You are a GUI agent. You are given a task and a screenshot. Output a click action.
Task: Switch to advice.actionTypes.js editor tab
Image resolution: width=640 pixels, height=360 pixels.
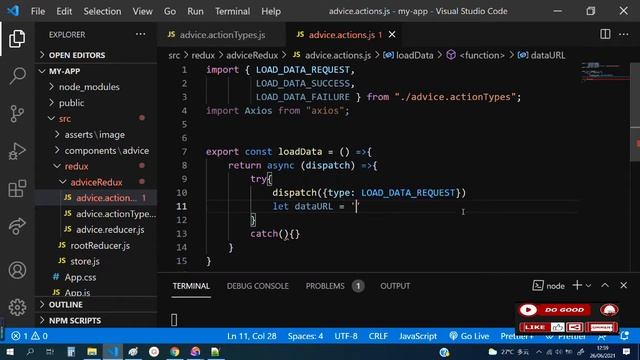(222, 35)
